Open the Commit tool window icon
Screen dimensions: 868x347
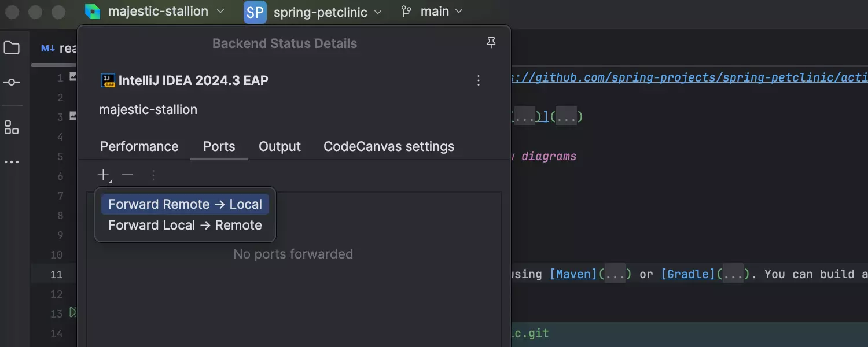(12, 83)
